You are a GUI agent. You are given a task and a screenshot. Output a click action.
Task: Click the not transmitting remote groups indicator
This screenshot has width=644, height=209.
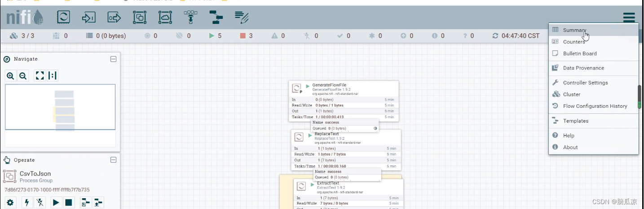pos(183,36)
